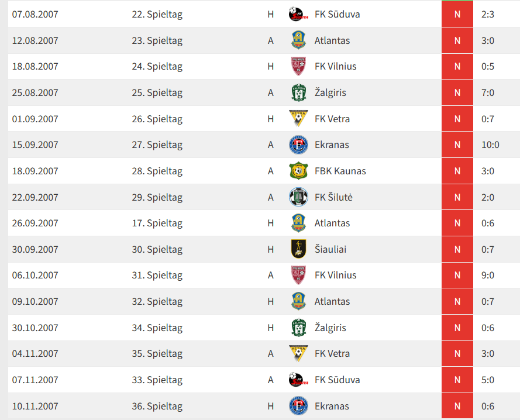Image resolution: width=520 pixels, height=420 pixels.
Task: View the 9:0 result against FK Vilnius
Action: (488, 275)
